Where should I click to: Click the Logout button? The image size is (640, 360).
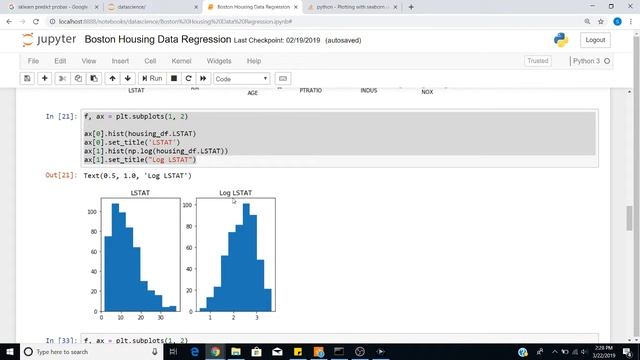(x=595, y=40)
